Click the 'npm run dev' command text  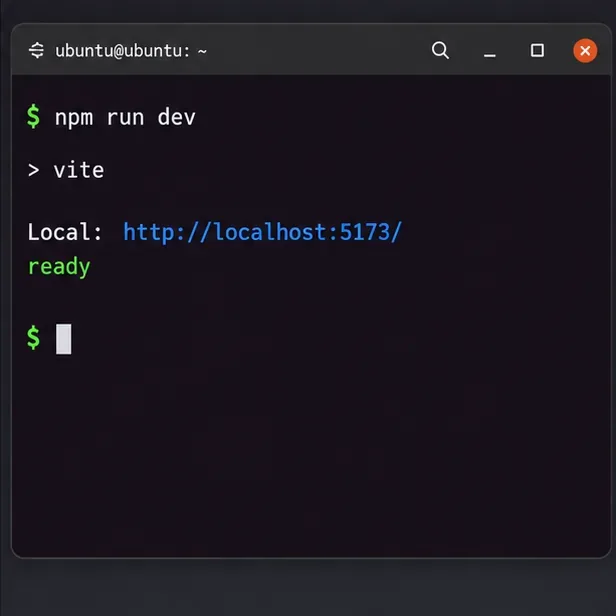tap(125, 117)
